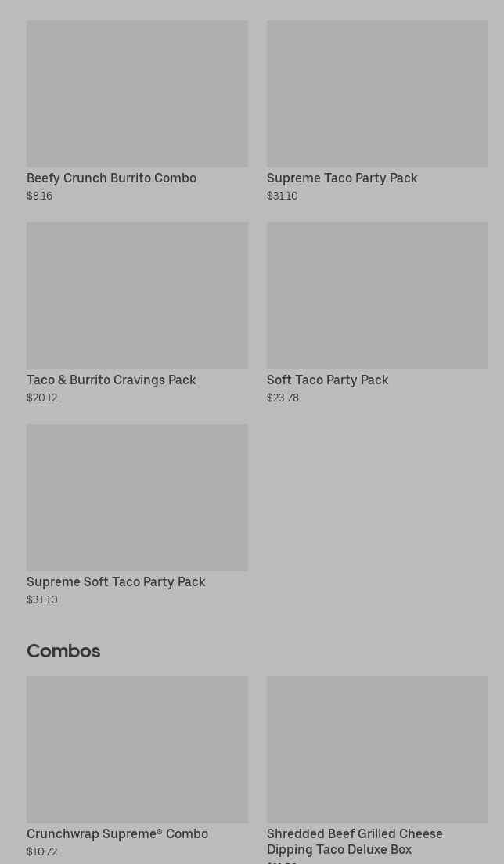This screenshot has width=504, height=864.
Task: Click the $31.10 price under Supreme Taco Party Pack
Action: pyautogui.click(x=282, y=196)
